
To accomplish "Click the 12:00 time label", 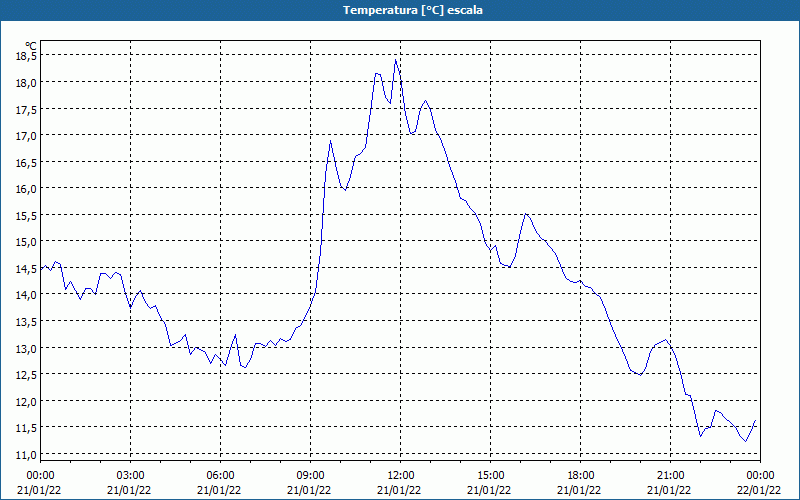I will tap(401, 476).
